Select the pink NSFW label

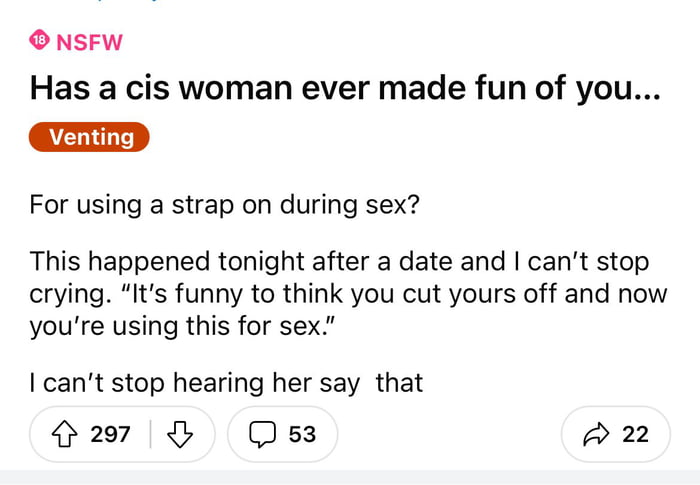click(x=90, y=41)
